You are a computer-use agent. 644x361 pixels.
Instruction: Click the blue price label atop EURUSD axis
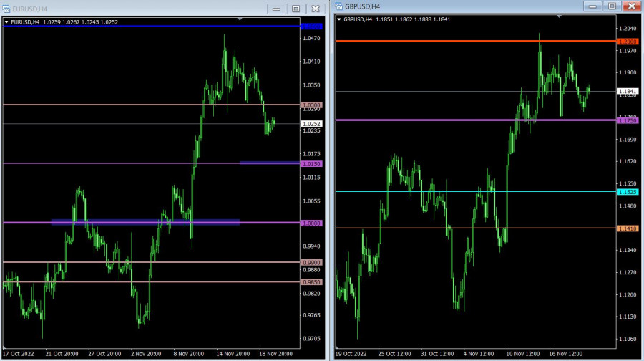coord(312,27)
